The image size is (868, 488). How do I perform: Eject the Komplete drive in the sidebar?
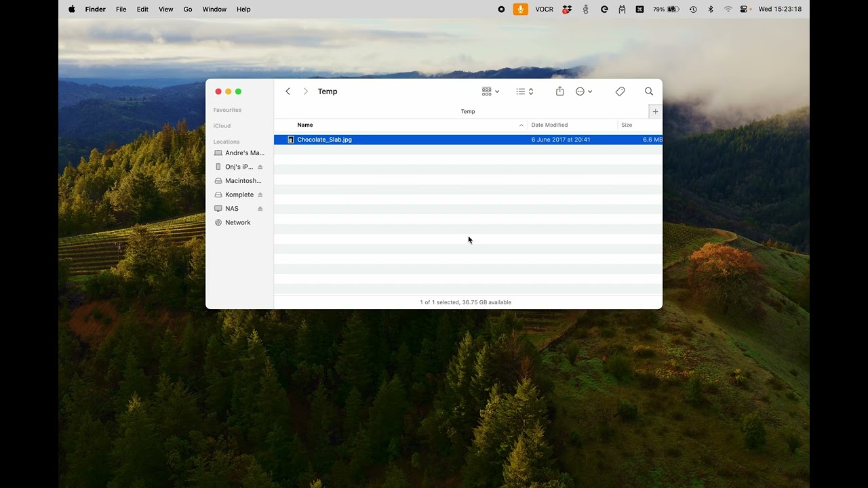[259, 195]
